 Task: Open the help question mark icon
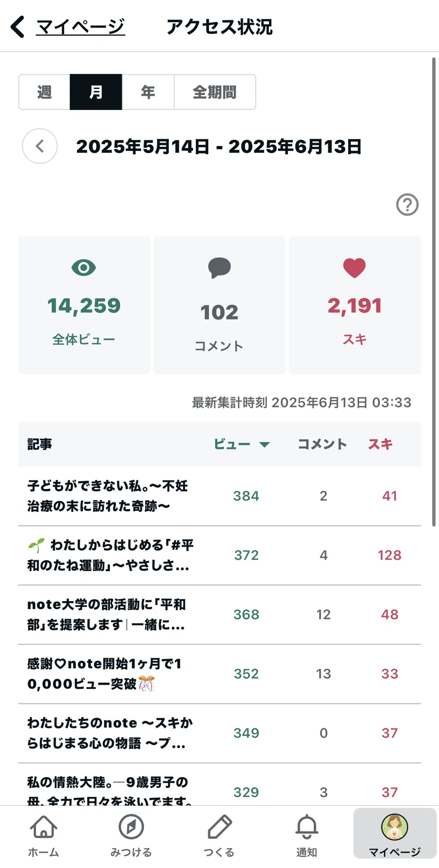coord(407,205)
